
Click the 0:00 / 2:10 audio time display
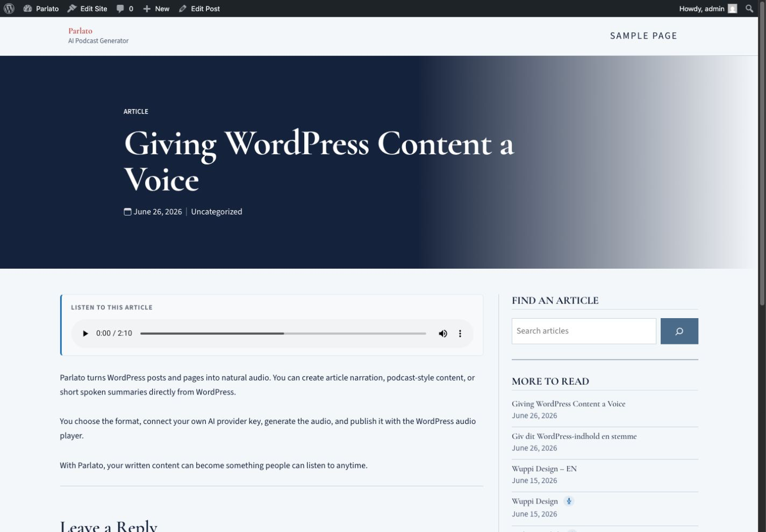(x=114, y=334)
